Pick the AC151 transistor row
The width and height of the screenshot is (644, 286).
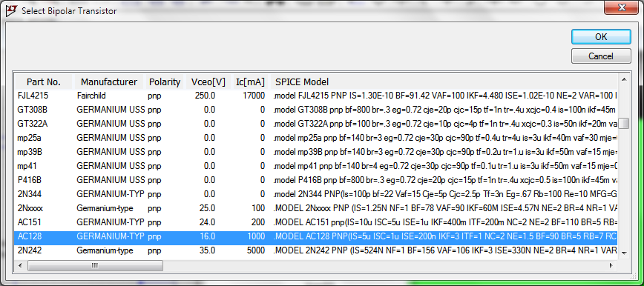pyautogui.click(x=315, y=222)
